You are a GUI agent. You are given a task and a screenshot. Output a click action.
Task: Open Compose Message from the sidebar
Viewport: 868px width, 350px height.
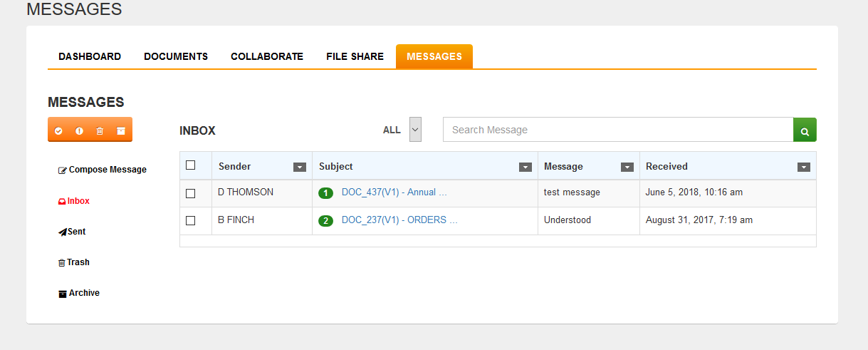click(x=103, y=170)
